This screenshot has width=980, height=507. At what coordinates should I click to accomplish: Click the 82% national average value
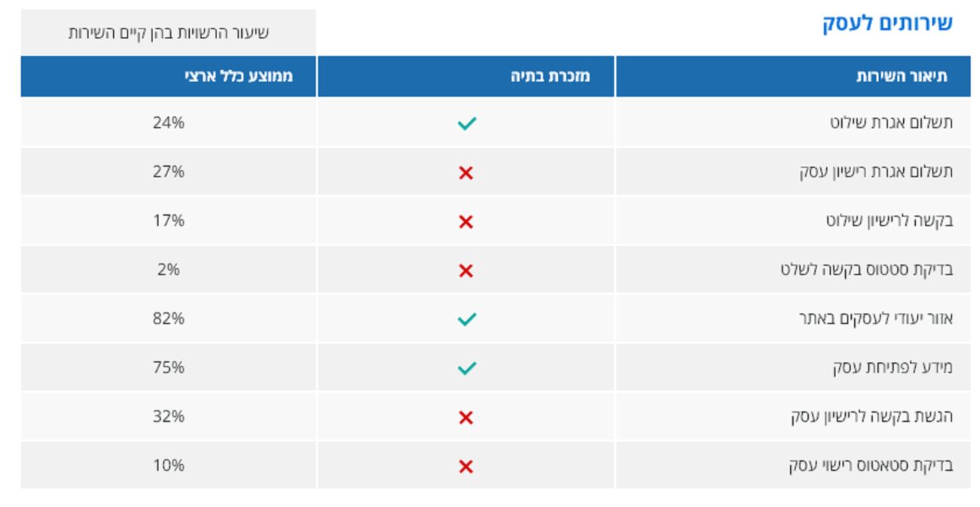click(x=168, y=318)
